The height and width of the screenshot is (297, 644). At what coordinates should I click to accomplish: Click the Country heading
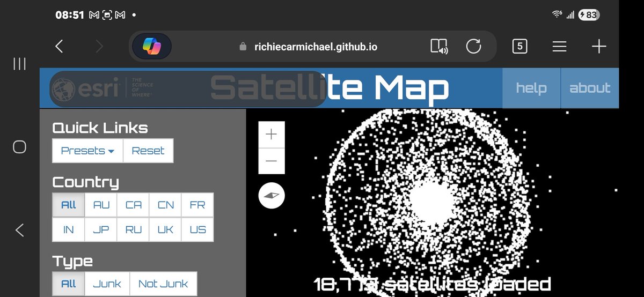tap(85, 182)
